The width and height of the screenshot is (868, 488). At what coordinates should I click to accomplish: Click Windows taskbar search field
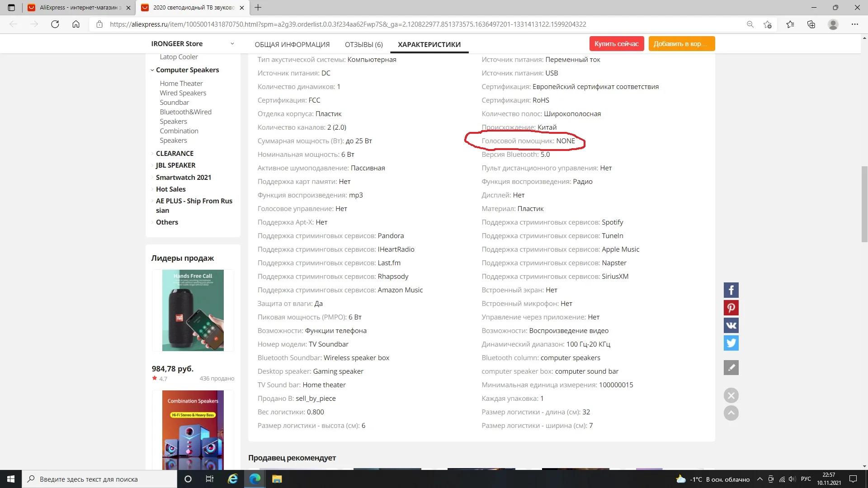(x=99, y=479)
